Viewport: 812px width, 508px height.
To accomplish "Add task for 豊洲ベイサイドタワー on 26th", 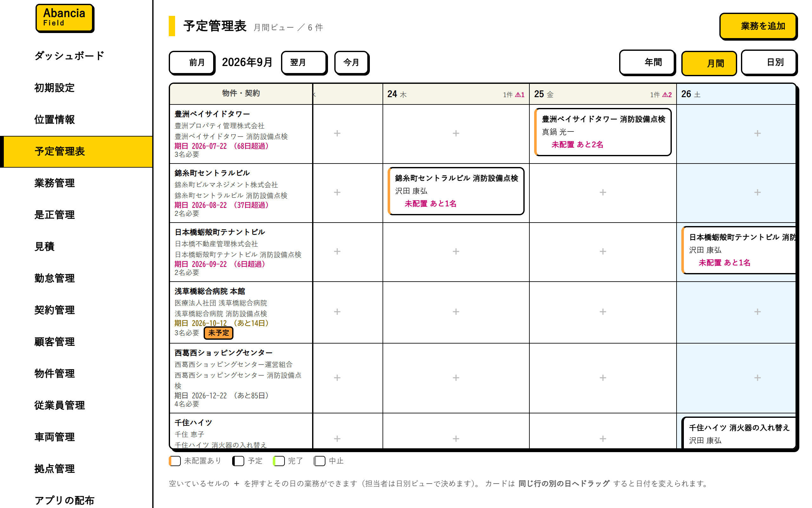I will pyautogui.click(x=757, y=133).
